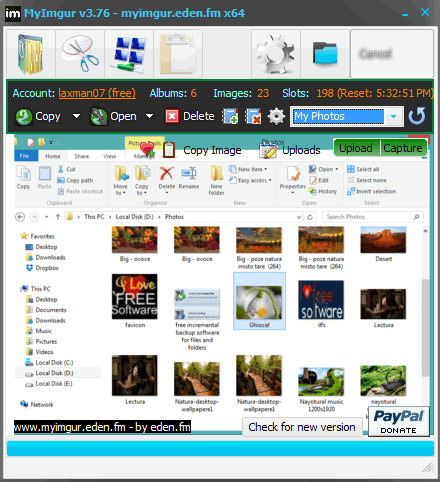The width and height of the screenshot is (440, 482).
Task: Click the green Upload button
Action: (x=356, y=148)
